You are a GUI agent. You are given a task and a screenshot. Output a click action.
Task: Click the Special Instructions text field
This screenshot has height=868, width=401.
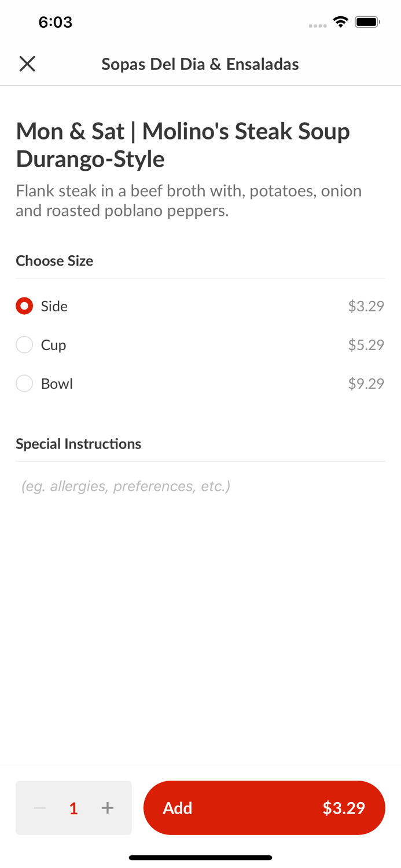(200, 486)
